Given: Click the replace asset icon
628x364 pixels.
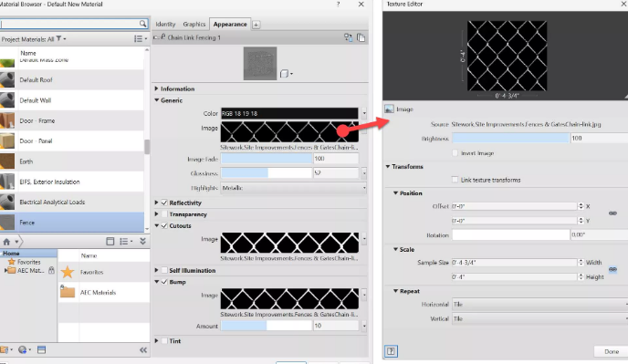Looking at the screenshot, I should pos(348,37).
